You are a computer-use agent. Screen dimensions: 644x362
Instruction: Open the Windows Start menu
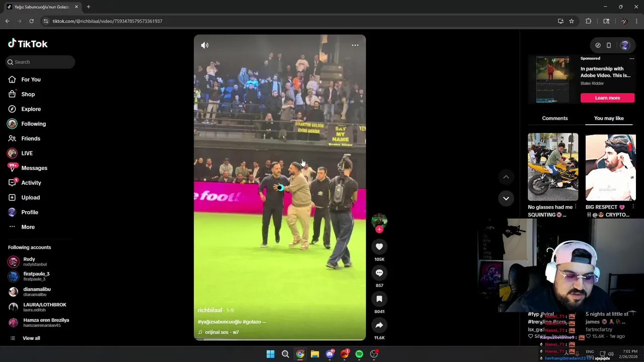tap(270, 354)
